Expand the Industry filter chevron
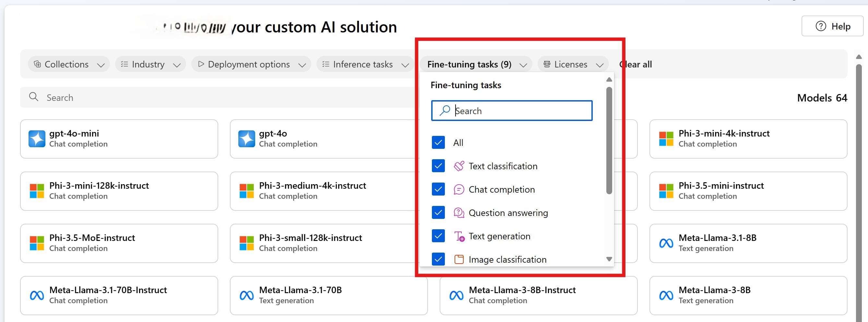The height and width of the screenshot is (322, 868). coord(177,65)
